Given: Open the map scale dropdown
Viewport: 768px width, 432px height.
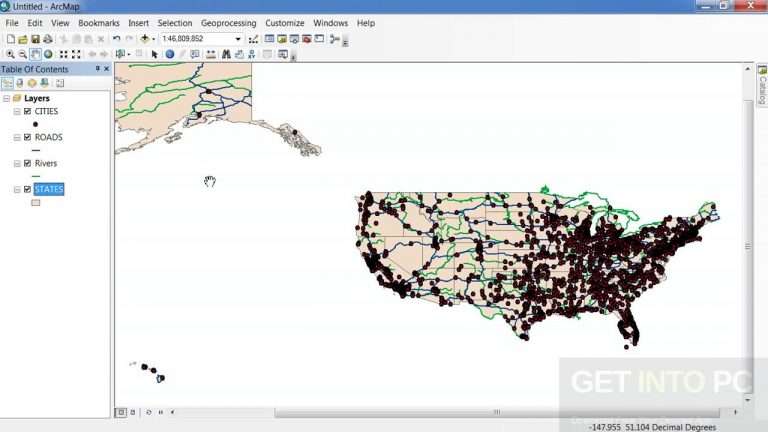Looking at the screenshot, I should tap(238, 39).
